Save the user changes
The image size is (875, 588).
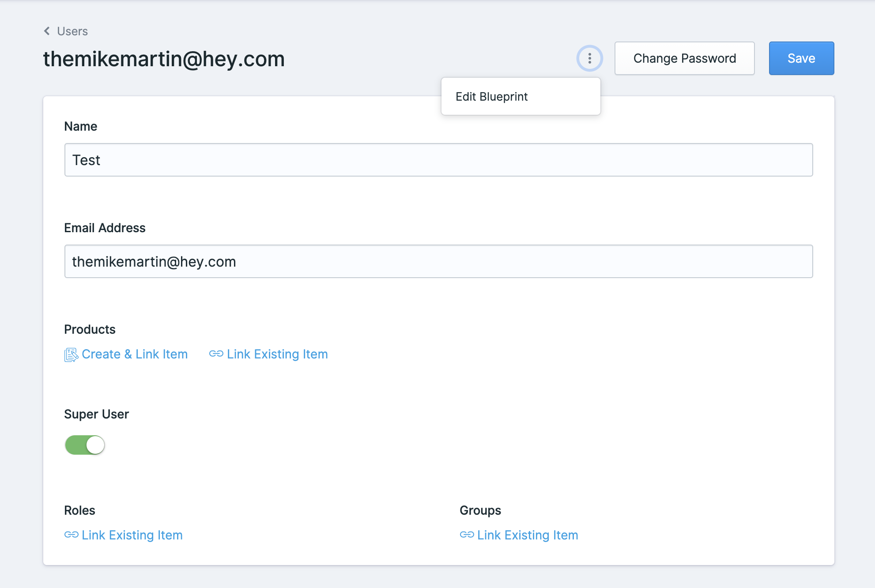[801, 58]
